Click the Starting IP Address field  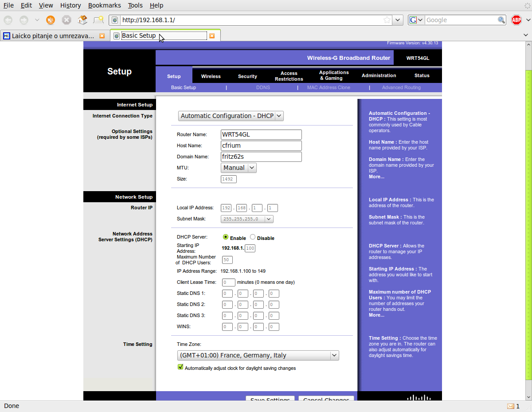(x=250, y=248)
